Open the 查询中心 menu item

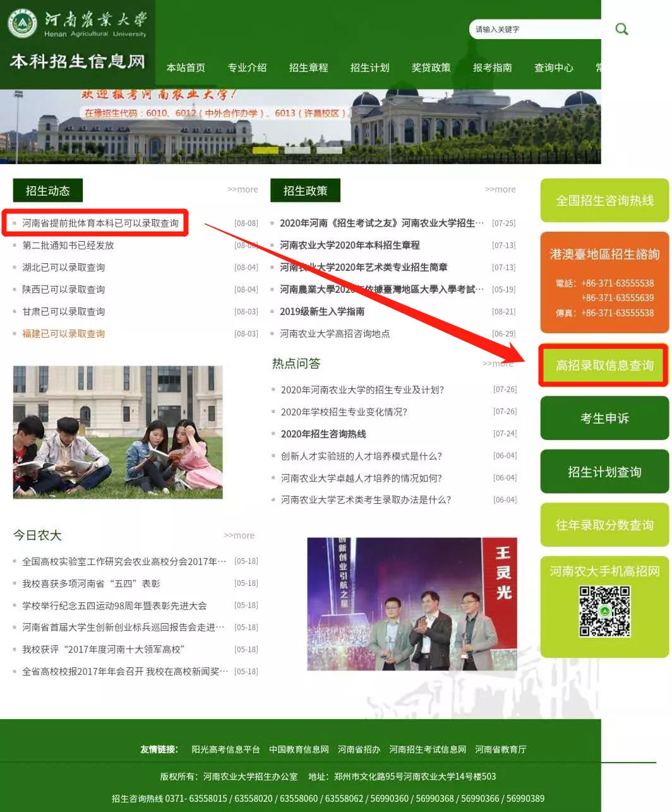pos(553,68)
